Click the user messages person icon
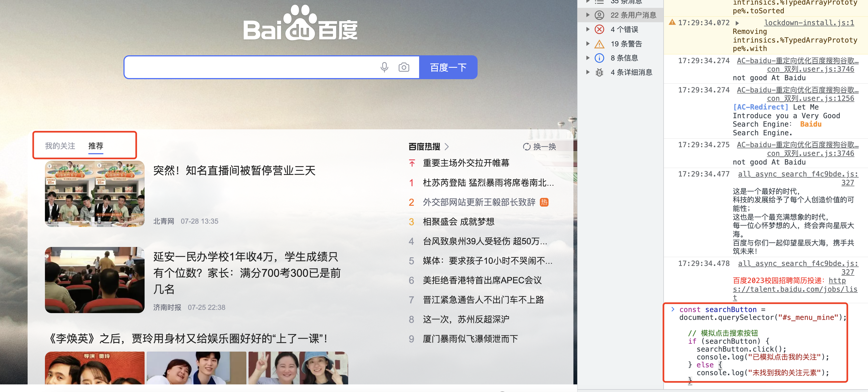Image resolution: width=868 pixels, height=392 pixels. coord(599,15)
